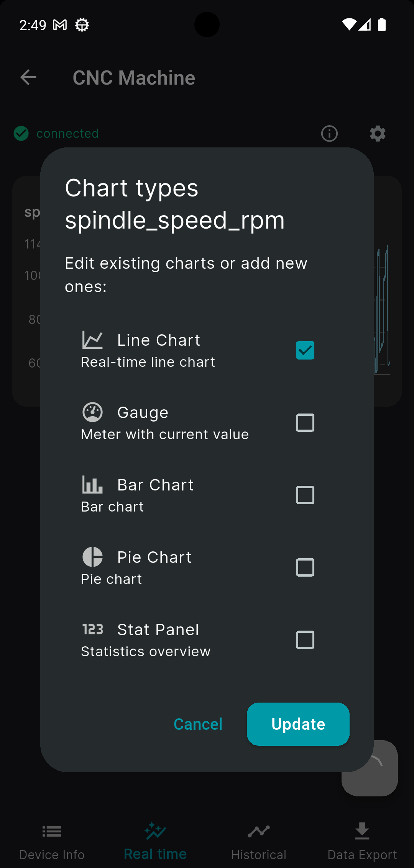Click the Stat Panel 123 icon
Viewport: 414px width, 868px height.
click(92, 629)
